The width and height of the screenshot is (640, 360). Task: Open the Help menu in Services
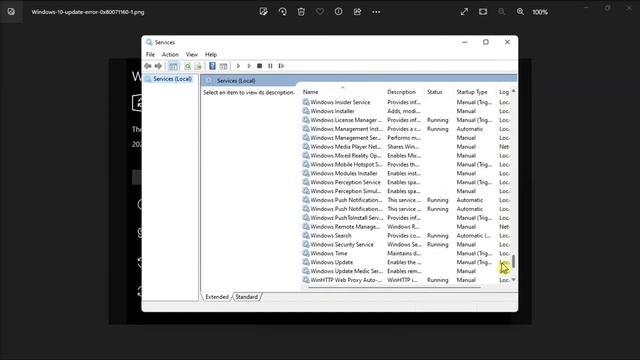point(211,54)
